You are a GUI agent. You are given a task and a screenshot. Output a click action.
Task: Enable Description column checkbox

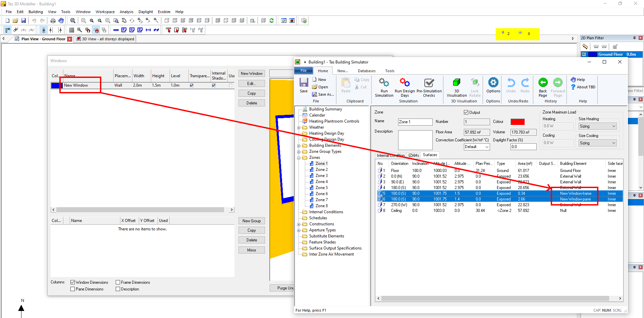tap(118, 289)
